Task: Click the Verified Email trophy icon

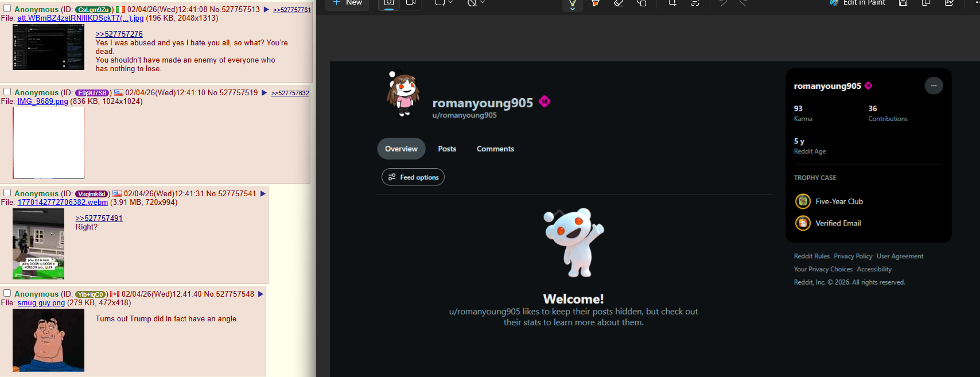Action: (803, 223)
